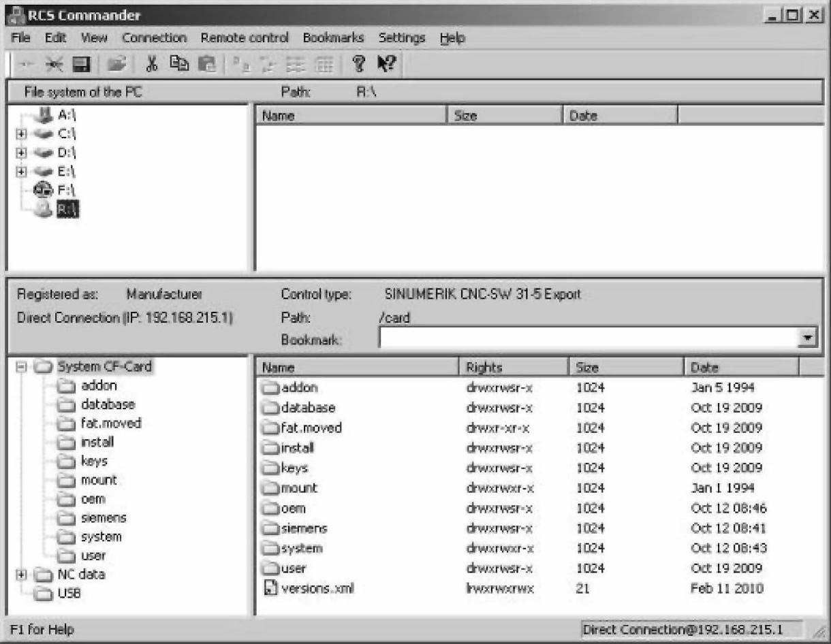Click into the Bookmark combo box field
The width and height of the screenshot is (831, 644).
coord(590,338)
